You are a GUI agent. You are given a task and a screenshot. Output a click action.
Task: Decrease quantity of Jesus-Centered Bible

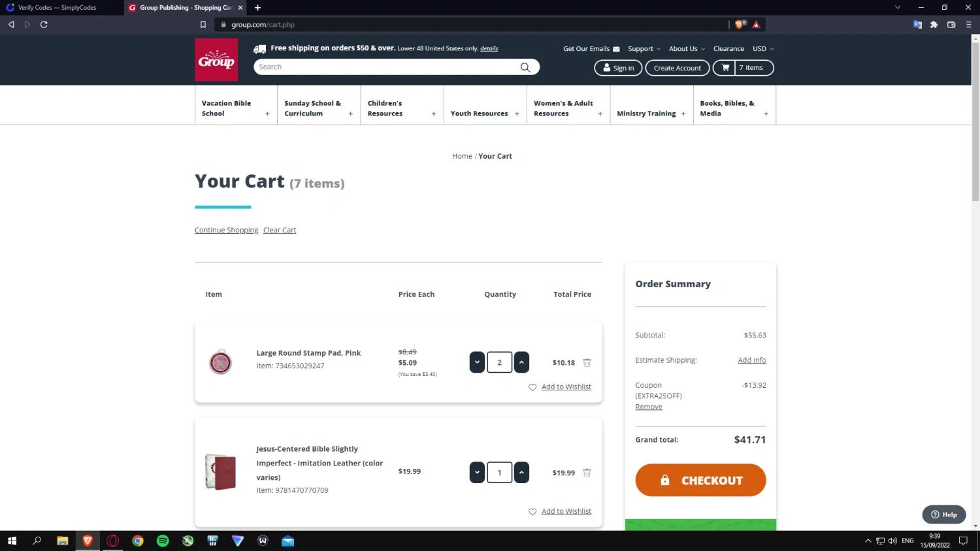tap(477, 473)
